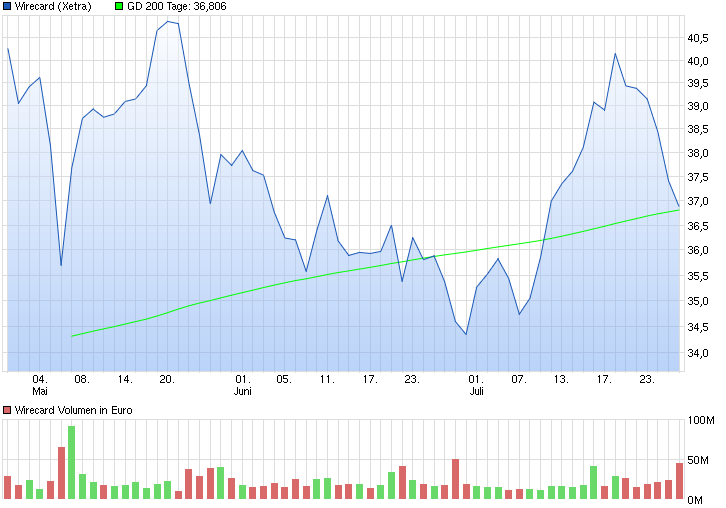Click the '07.' date axis label
The height and width of the screenshot is (508, 726).
(519, 380)
